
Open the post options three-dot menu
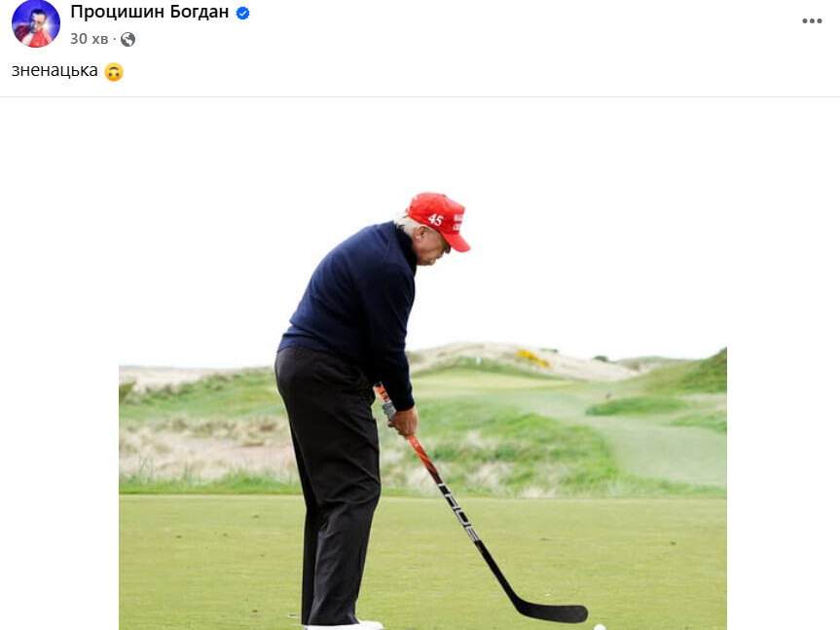pos(812,20)
